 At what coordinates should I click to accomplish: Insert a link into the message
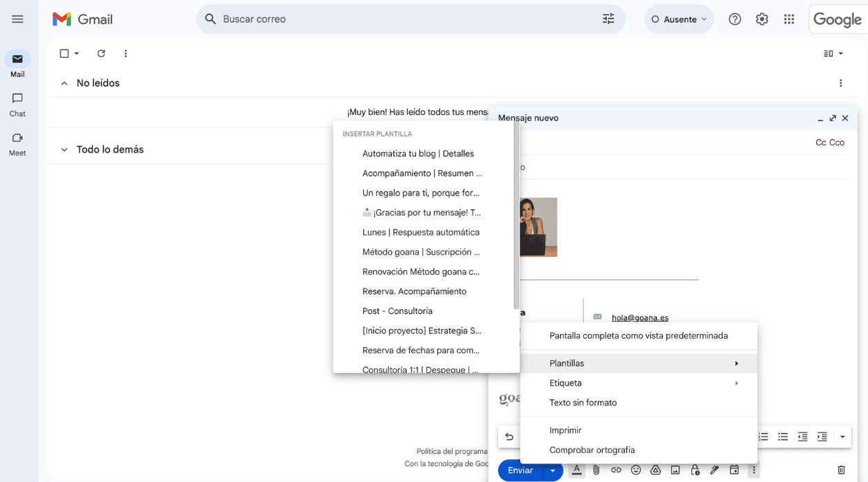point(616,470)
